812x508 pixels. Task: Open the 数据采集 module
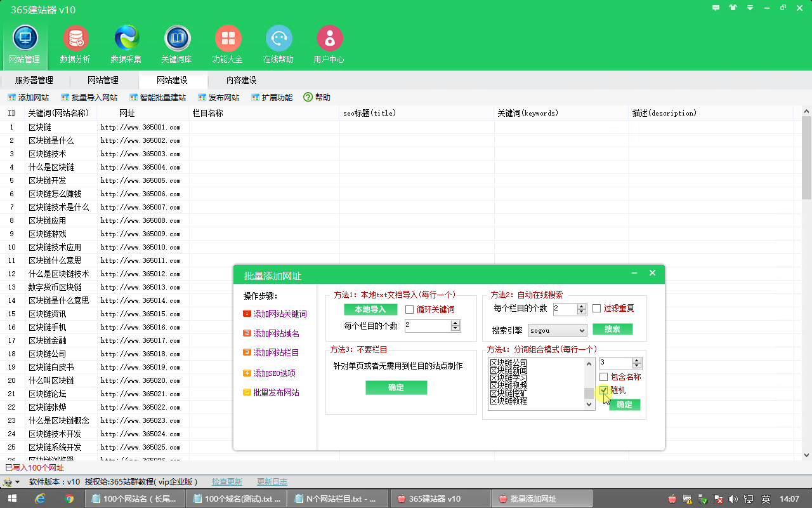[x=126, y=44]
